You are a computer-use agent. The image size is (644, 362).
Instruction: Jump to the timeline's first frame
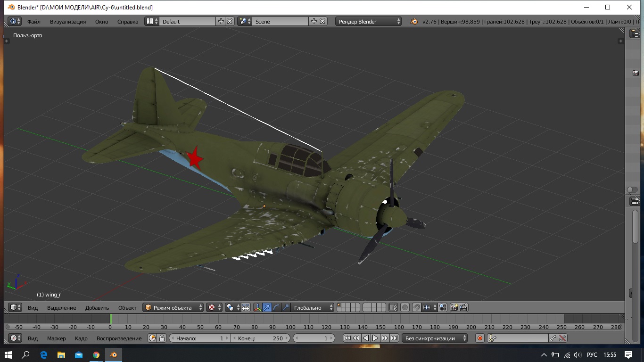tap(347, 338)
